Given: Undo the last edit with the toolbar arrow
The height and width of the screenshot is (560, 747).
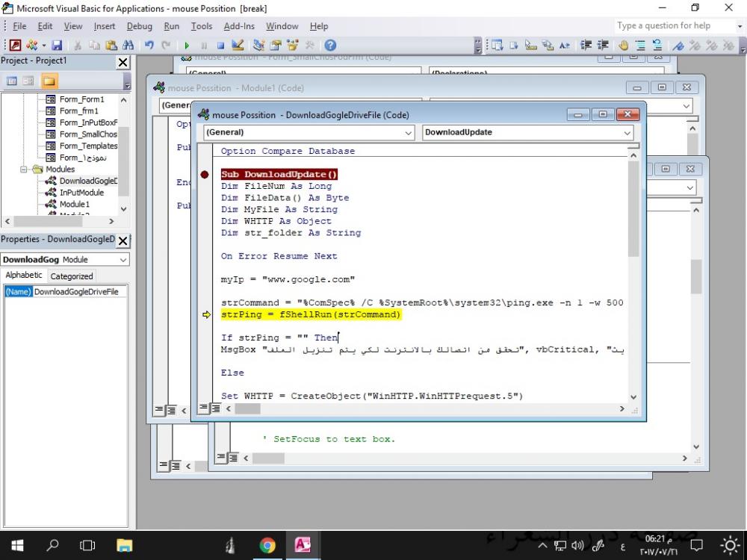Looking at the screenshot, I should point(149,46).
